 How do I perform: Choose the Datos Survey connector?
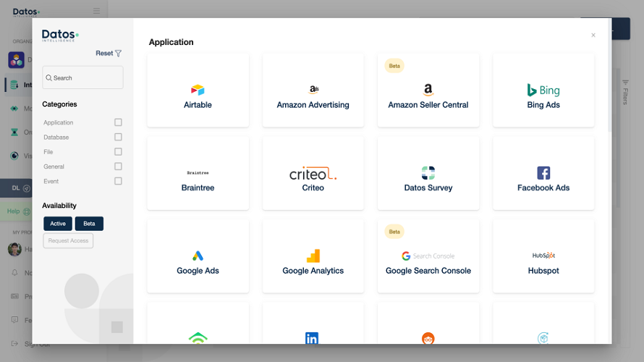[x=428, y=173]
